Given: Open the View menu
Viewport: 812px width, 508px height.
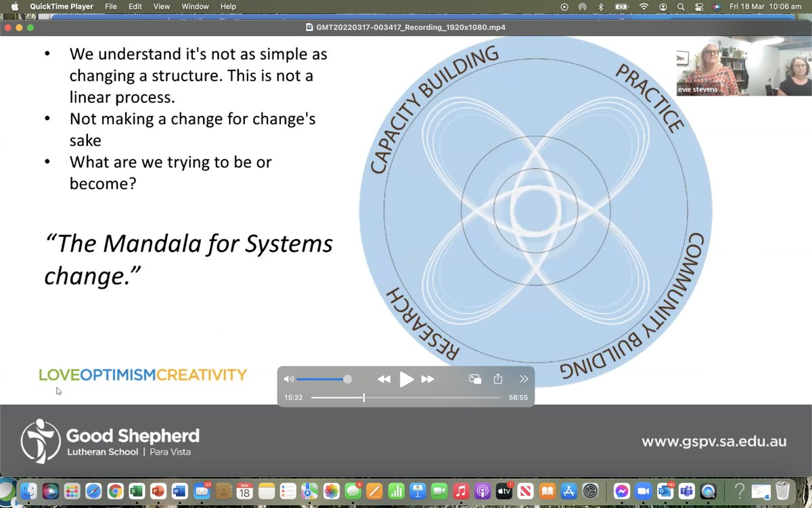Looking at the screenshot, I should click(x=162, y=7).
